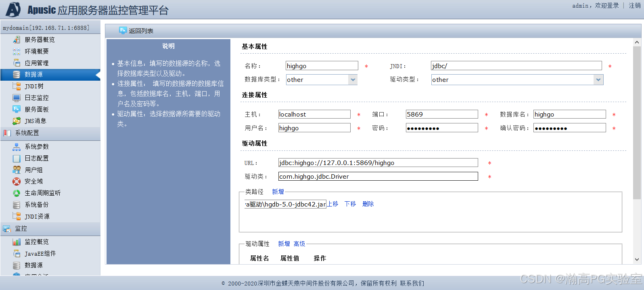Screen dimensions: 644x290
Task: Collapse the 监控 section header
Action: pos(50,229)
